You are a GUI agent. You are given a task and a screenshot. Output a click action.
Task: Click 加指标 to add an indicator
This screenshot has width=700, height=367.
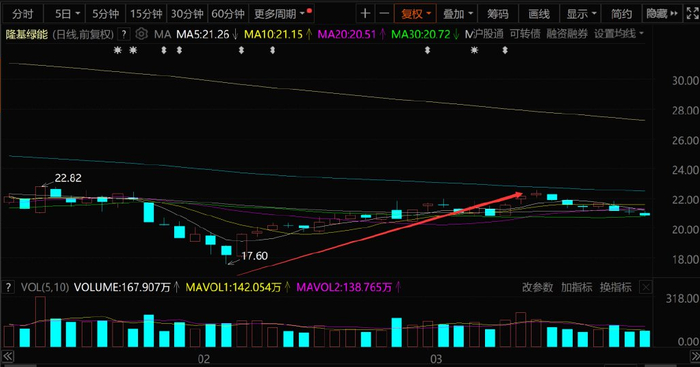click(576, 287)
